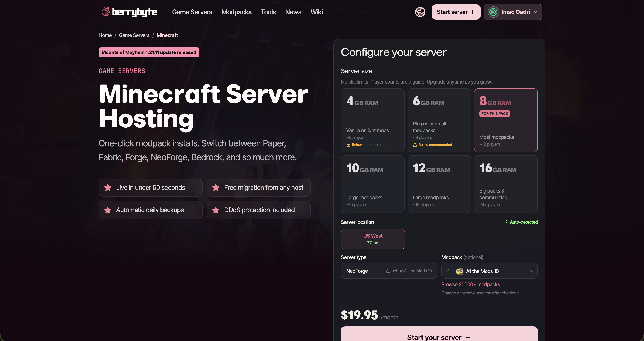644x341 pixels.
Task: Go to the News nav item
Action: point(293,12)
